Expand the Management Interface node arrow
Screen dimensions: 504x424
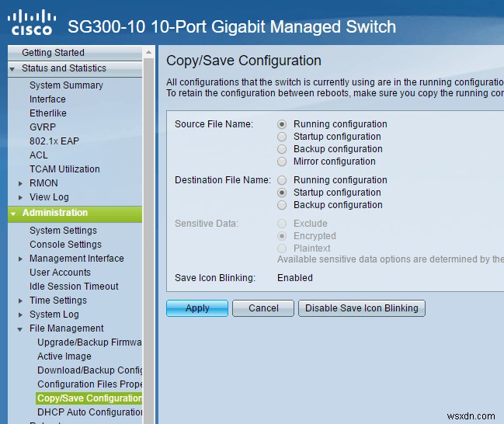pyautogui.click(x=20, y=259)
